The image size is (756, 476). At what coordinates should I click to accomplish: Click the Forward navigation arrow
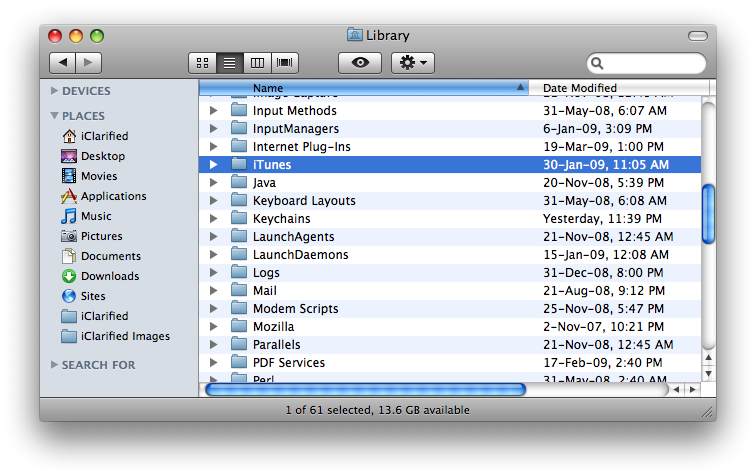(x=88, y=63)
